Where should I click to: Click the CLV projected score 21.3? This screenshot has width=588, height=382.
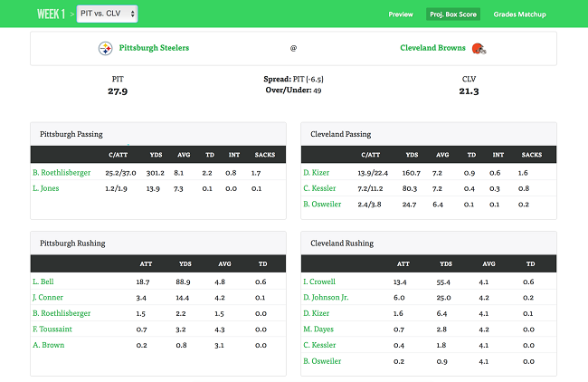pyautogui.click(x=469, y=91)
